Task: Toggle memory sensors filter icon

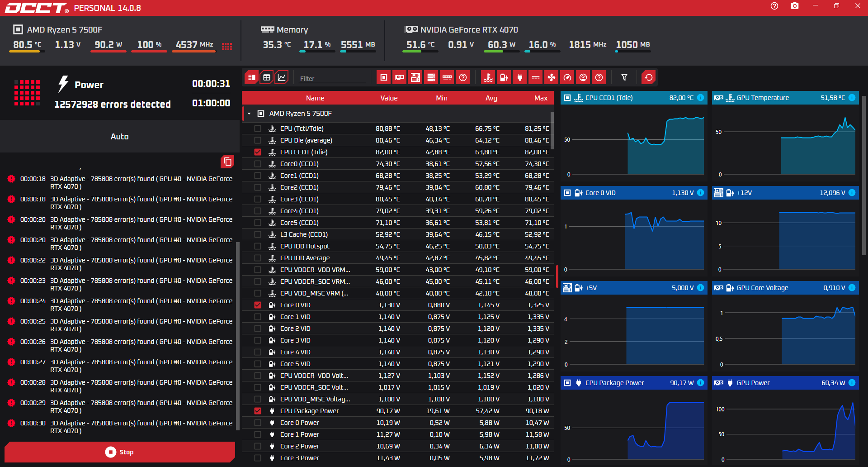Action: pyautogui.click(x=447, y=77)
